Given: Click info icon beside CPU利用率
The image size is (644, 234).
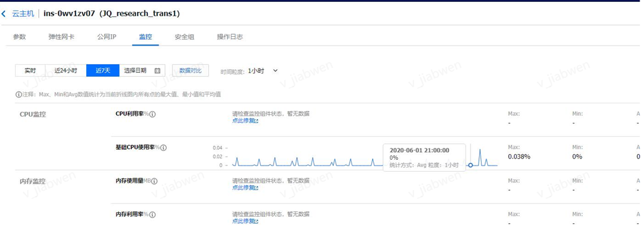Looking at the screenshot, I should (152, 114).
